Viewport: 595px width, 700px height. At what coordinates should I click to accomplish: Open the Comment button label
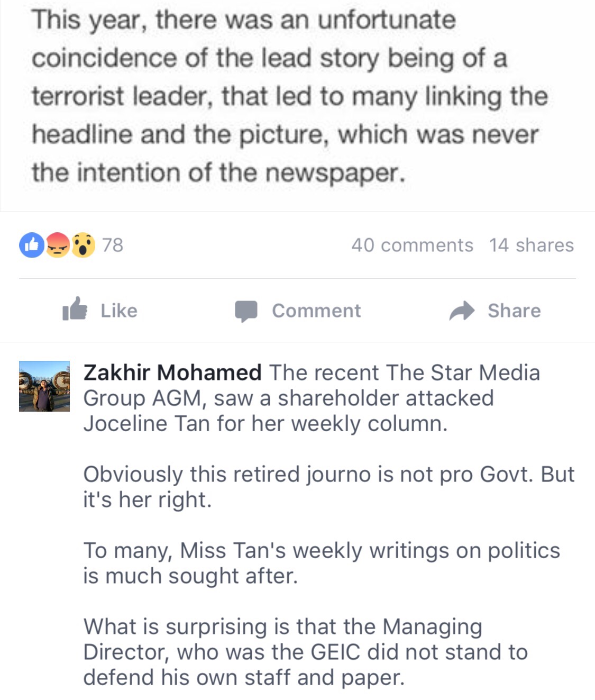pyautogui.click(x=316, y=311)
